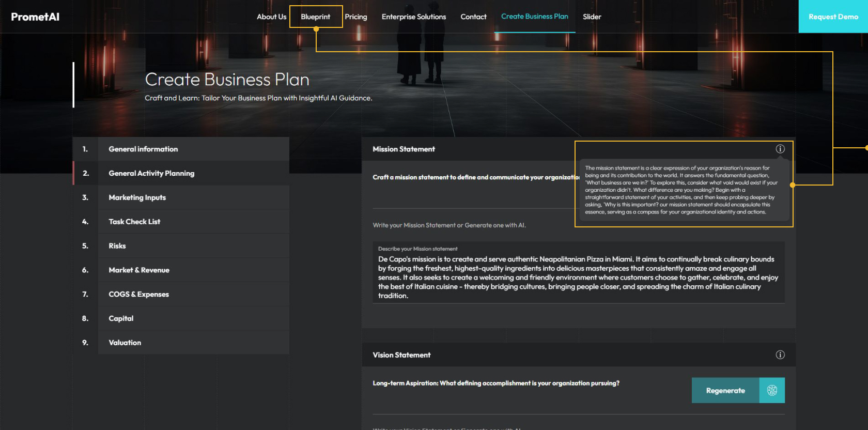Select Create Business Plan in the navigation bar
The image size is (868, 430).
[535, 17]
